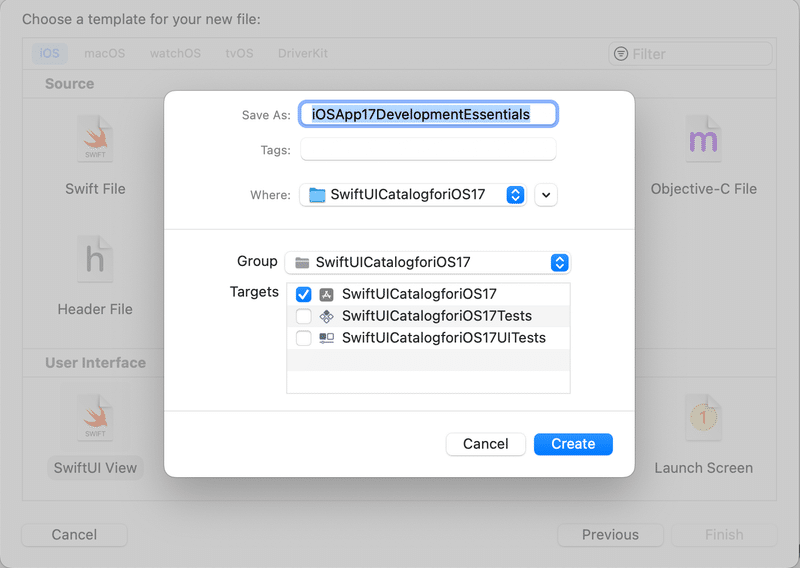Enable the SwiftUICatalogforiOS17Tests target checkbox
The height and width of the screenshot is (568, 800).
(304, 316)
